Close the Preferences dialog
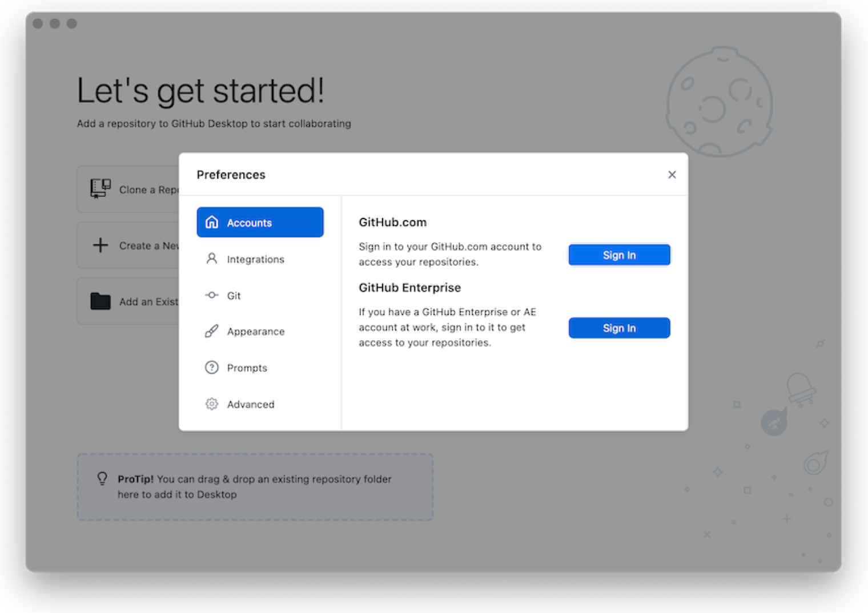This screenshot has height=613, width=868. [x=672, y=175]
